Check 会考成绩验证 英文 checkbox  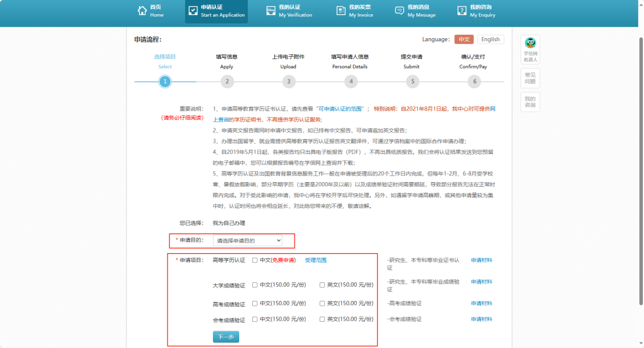click(x=322, y=319)
